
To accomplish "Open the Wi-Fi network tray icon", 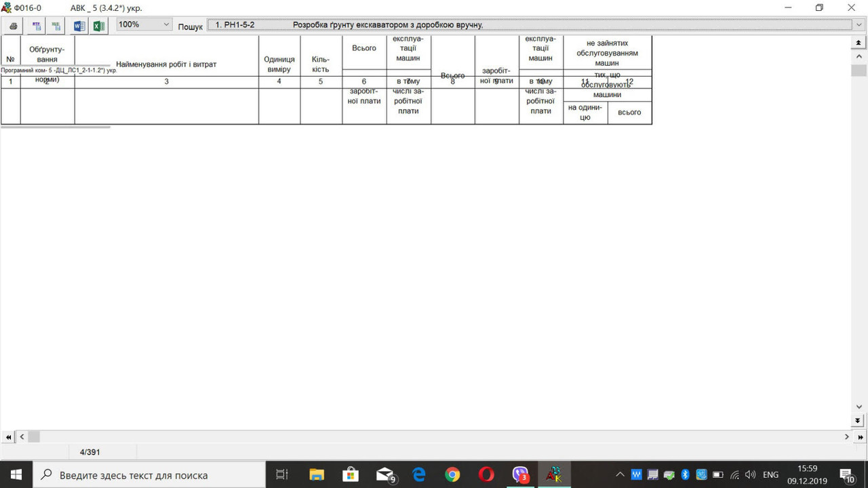I will click(x=734, y=474).
